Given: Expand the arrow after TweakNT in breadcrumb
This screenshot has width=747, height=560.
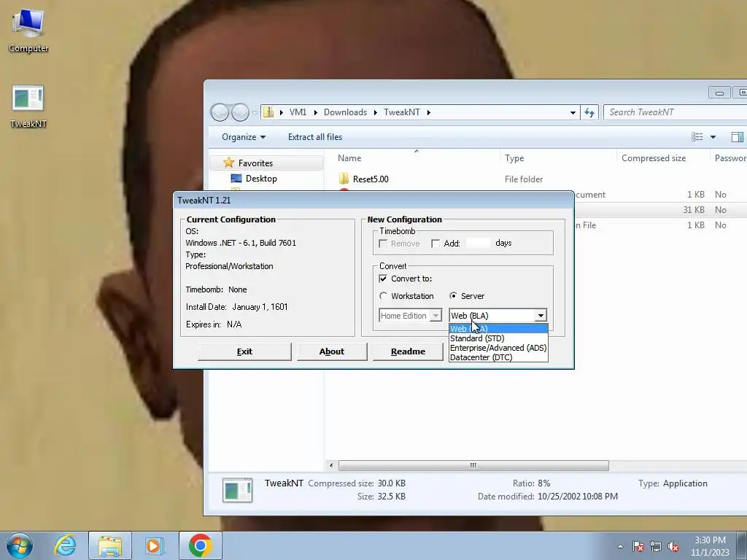Looking at the screenshot, I should 429,112.
